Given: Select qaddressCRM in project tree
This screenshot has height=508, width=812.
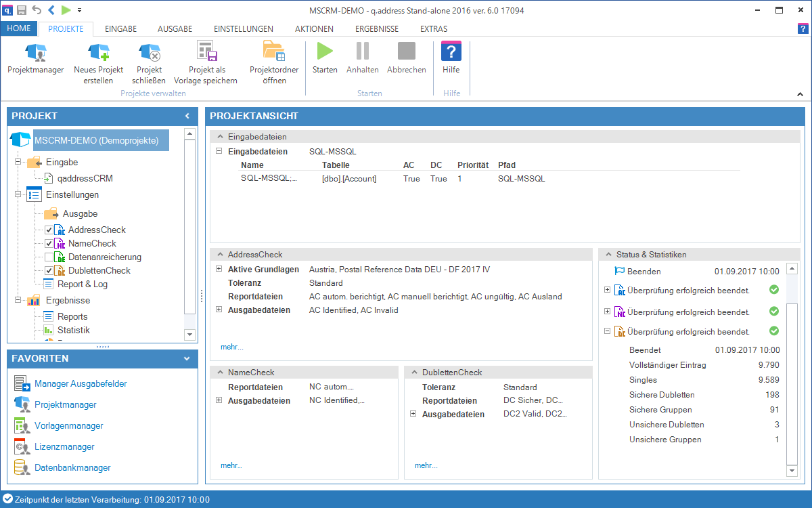Looking at the screenshot, I should pyautogui.click(x=85, y=179).
